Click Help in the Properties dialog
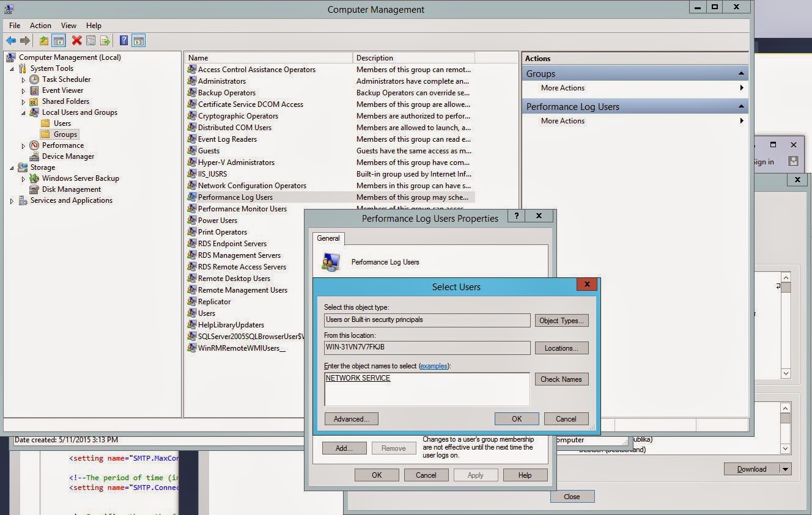The height and width of the screenshot is (515, 812). click(525, 475)
